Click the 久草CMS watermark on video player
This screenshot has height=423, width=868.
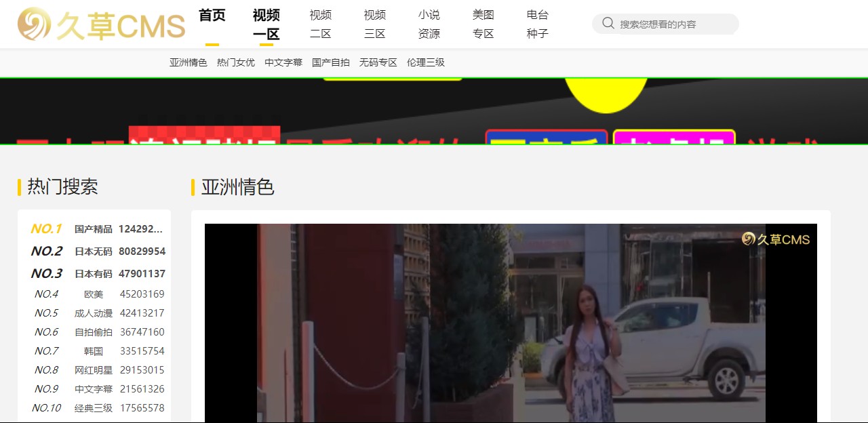[776, 239]
